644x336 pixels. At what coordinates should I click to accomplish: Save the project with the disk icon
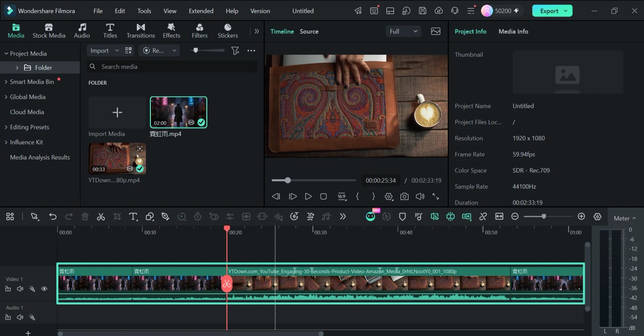click(x=422, y=11)
